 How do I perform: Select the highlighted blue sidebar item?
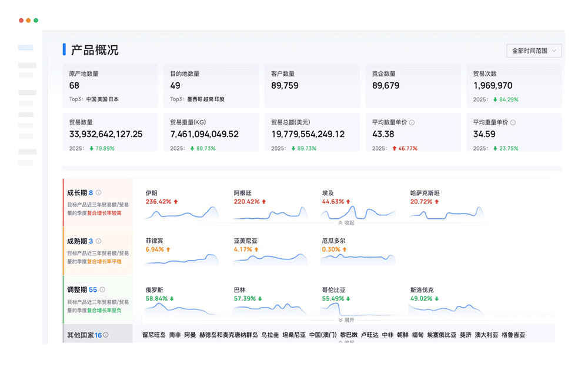(x=26, y=48)
